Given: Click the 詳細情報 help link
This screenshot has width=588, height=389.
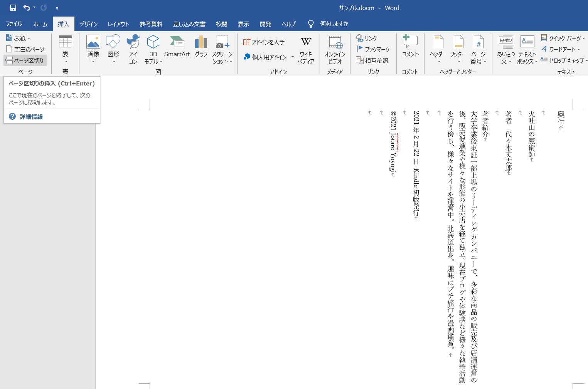Looking at the screenshot, I should tap(31, 116).
